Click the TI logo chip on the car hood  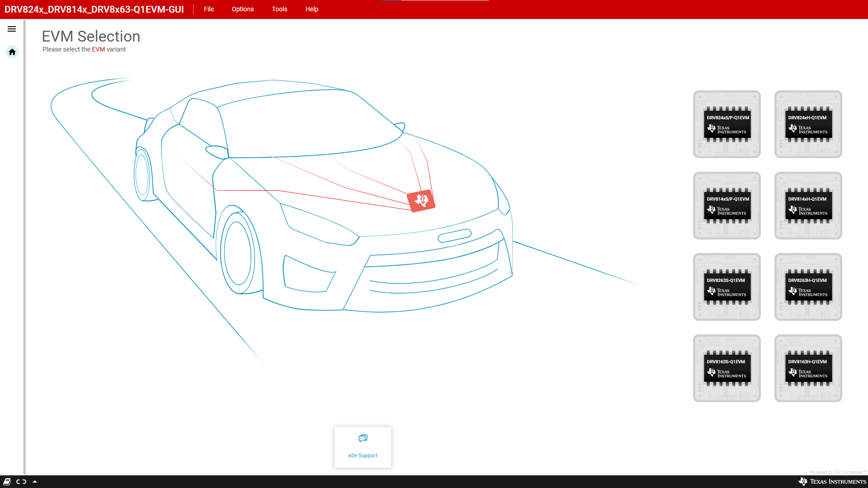click(x=421, y=200)
